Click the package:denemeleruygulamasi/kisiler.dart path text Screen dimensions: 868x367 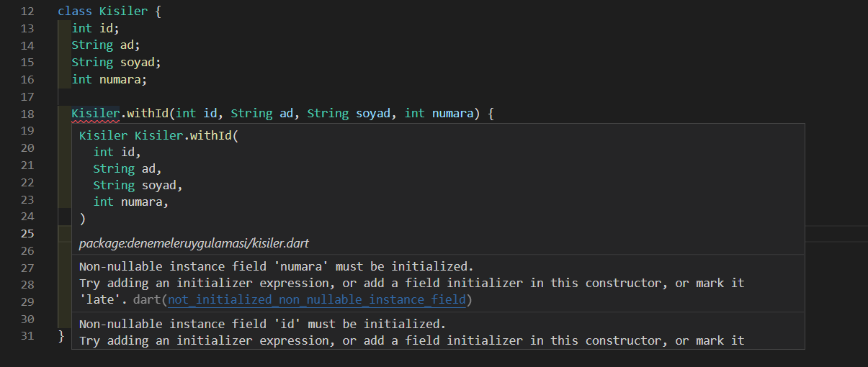[194, 243]
